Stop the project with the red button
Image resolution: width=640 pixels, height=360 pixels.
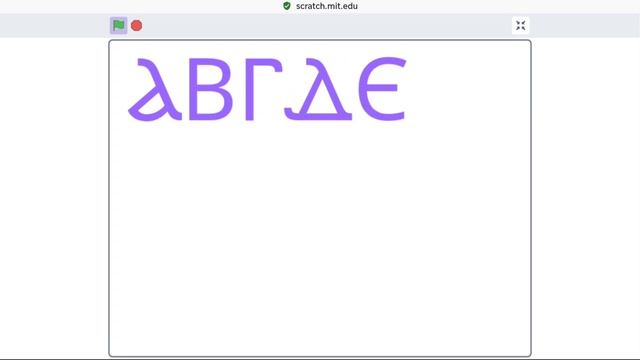tap(136, 26)
